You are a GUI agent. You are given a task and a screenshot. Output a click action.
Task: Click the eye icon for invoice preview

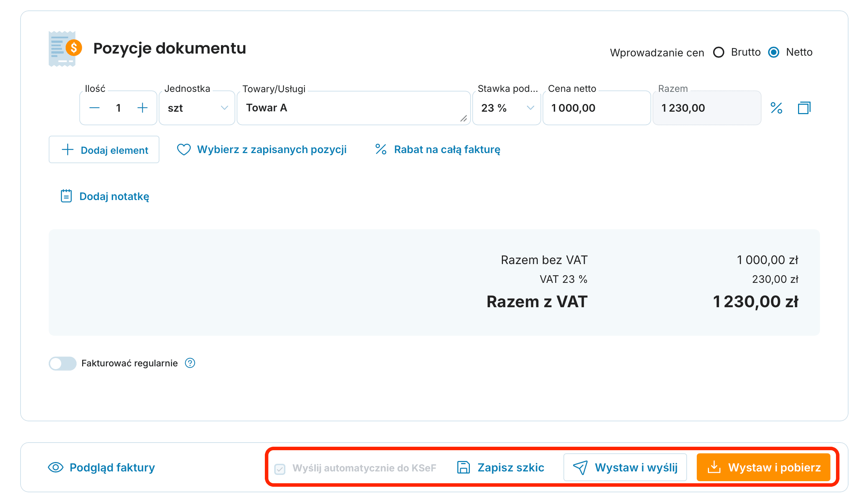[x=56, y=467]
